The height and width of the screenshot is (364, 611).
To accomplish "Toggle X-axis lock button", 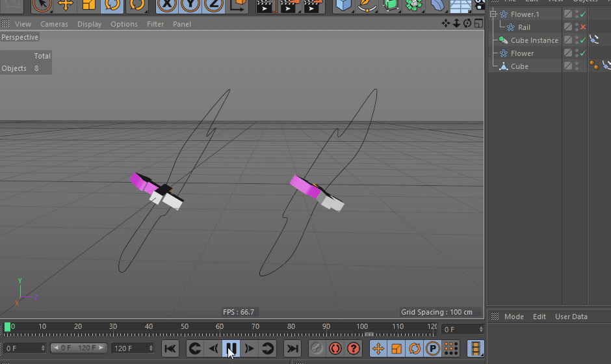I will pyautogui.click(x=167, y=5).
